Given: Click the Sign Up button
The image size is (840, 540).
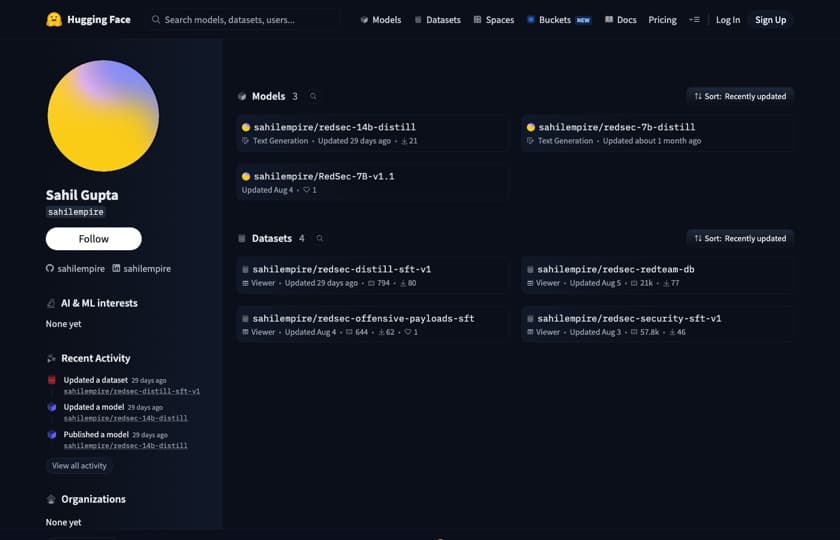Looking at the screenshot, I should click(770, 20).
